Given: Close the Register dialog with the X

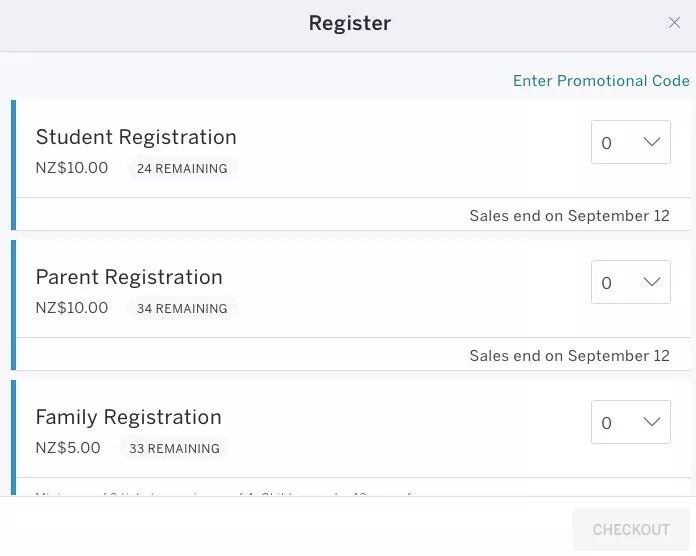Looking at the screenshot, I should pos(674,23).
